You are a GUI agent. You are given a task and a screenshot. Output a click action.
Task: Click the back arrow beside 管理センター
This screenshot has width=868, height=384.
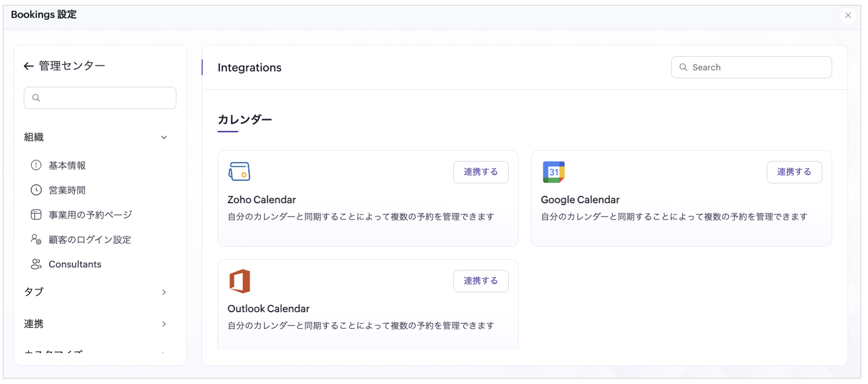pyautogui.click(x=29, y=66)
